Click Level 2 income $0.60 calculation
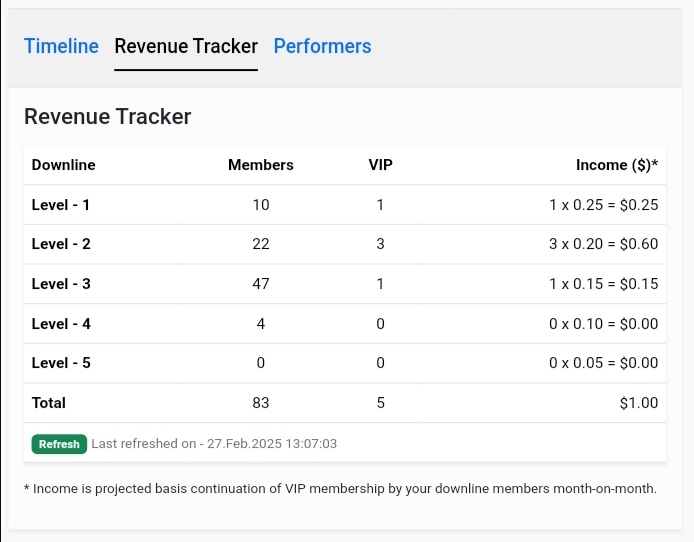 coord(603,244)
